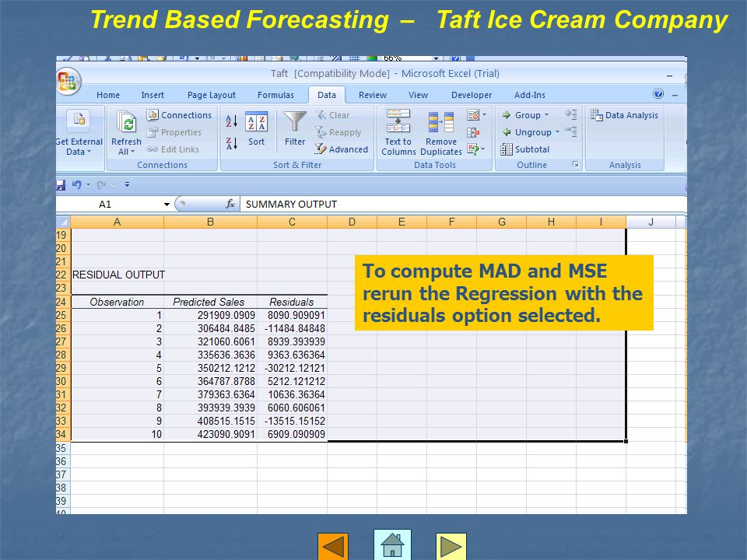747x560 pixels.
Task: Click the Edit Links command
Action: click(x=174, y=149)
